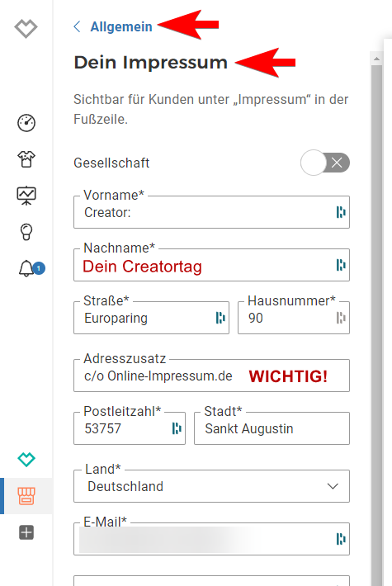Open the statistics presentation chart icon

26,196
